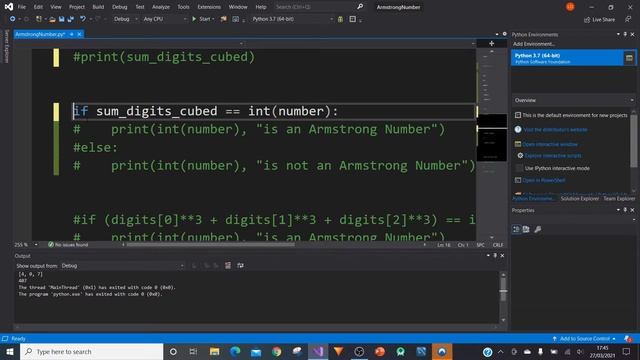Screen dimensions: 640x360
Task: Click the Send Feedback icon
Action: pyautogui.click(x=628, y=19)
